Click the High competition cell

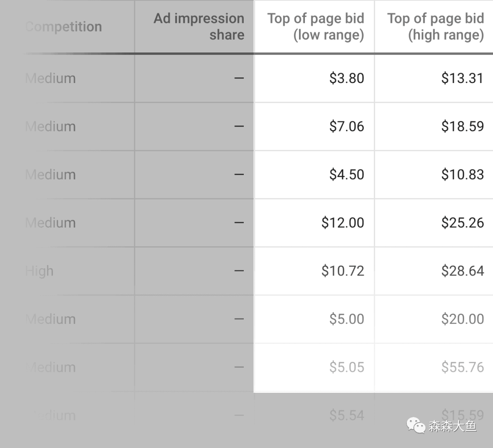pos(40,271)
